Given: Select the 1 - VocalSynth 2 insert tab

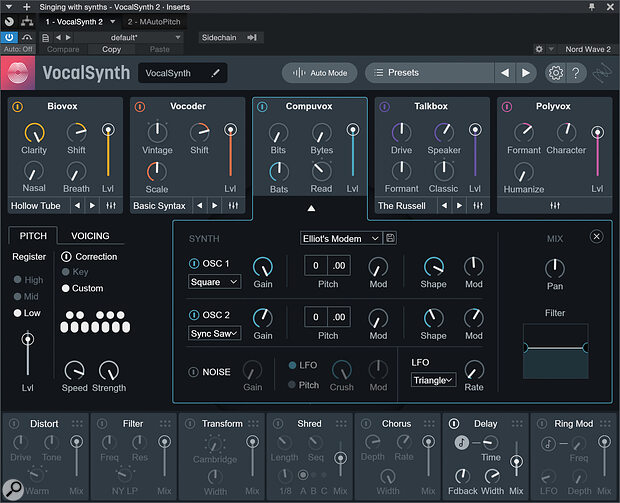Looking at the screenshot, I should [x=74, y=22].
